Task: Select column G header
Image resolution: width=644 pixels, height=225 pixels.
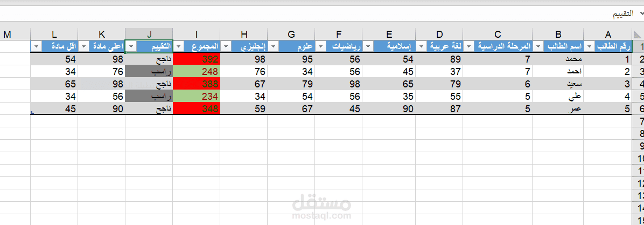Action: pos(291,35)
